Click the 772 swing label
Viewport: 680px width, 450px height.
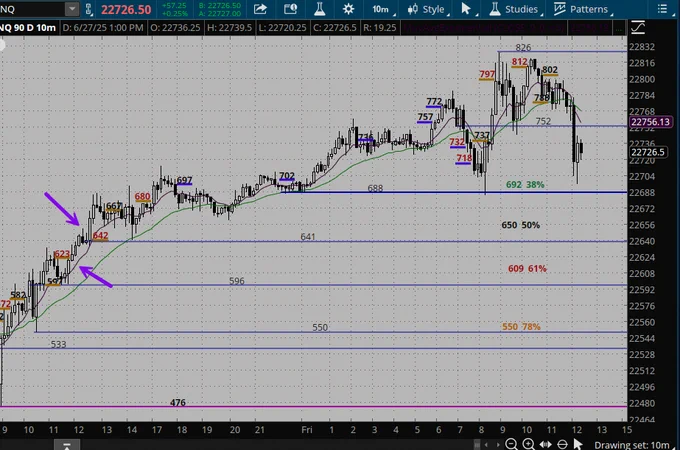pos(434,101)
